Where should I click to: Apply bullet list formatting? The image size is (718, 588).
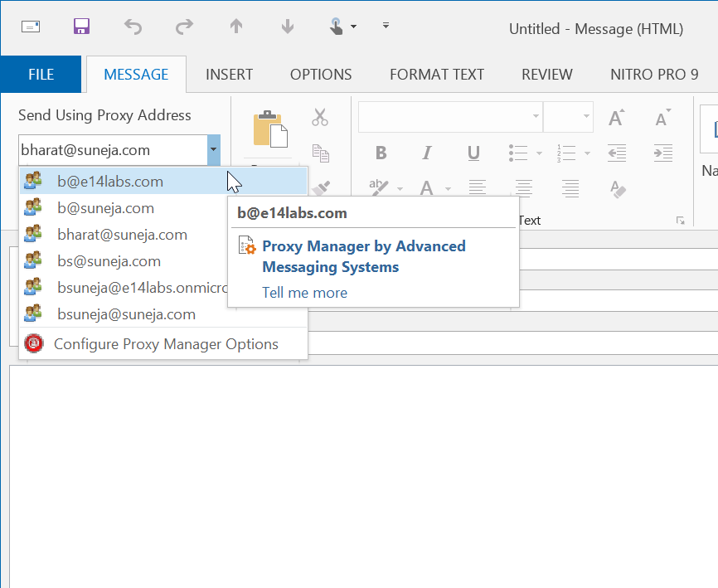click(518, 153)
